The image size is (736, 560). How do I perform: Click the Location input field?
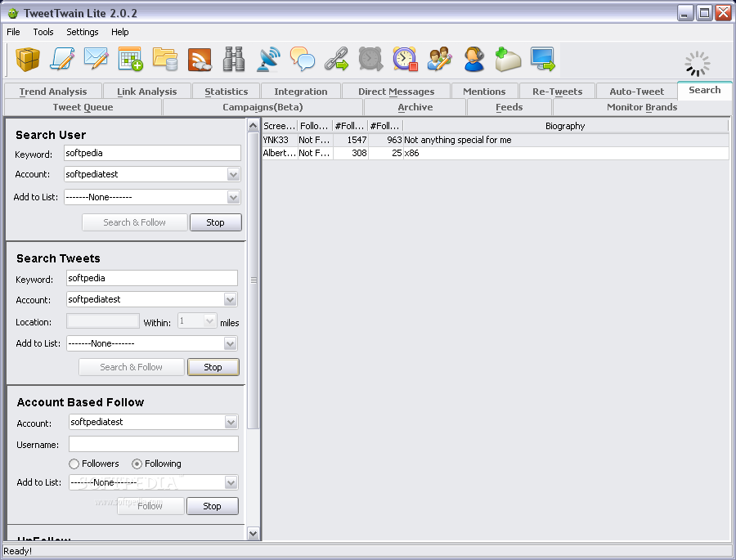click(103, 321)
